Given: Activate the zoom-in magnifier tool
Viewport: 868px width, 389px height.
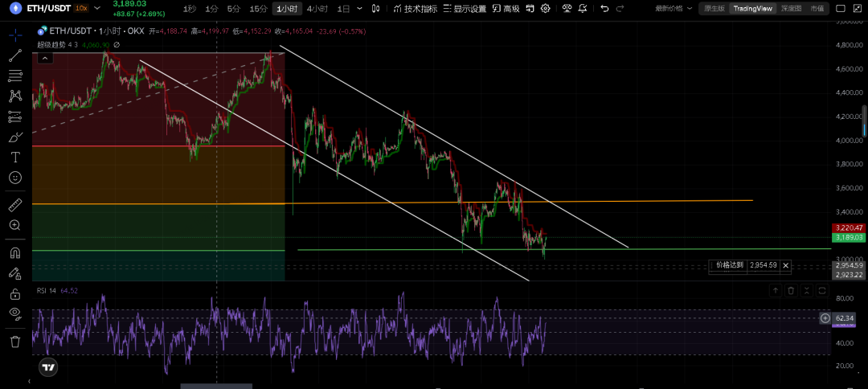Looking at the screenshot, I should click(14, 226).
